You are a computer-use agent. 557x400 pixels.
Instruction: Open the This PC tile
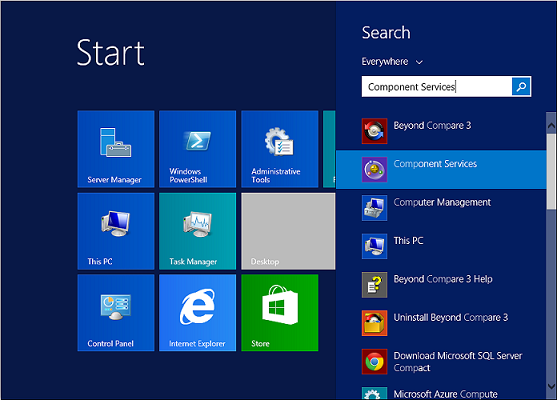click(116, 231)
